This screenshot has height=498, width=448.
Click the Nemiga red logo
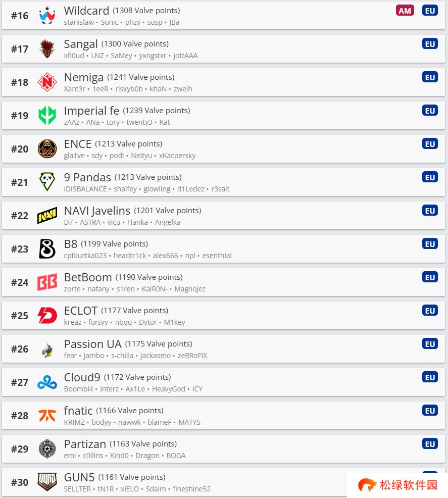(x=47, y=82)
